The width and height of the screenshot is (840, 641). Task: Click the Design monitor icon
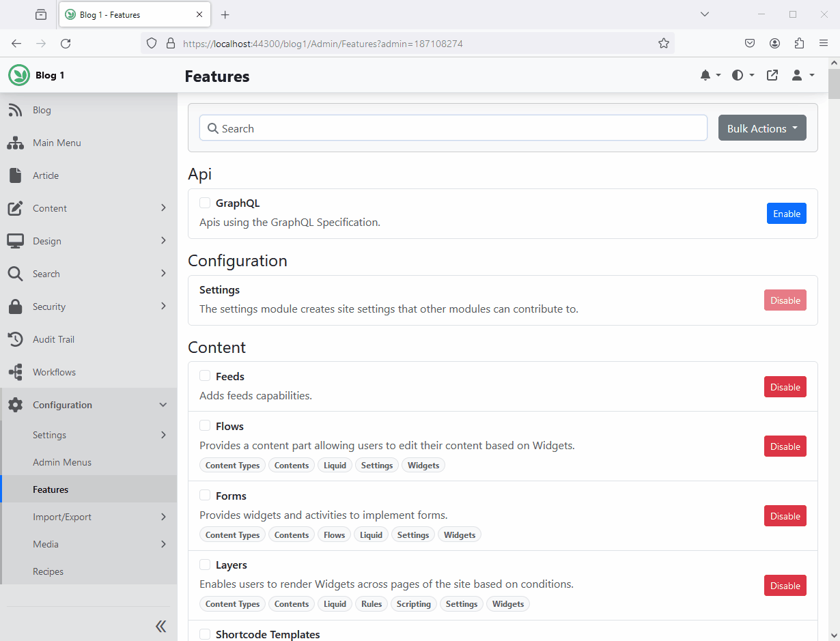tap(15, 241)
